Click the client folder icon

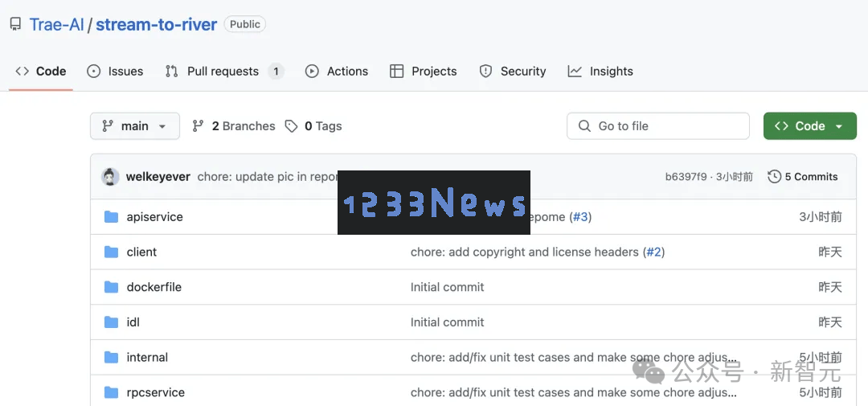[111, 252]
